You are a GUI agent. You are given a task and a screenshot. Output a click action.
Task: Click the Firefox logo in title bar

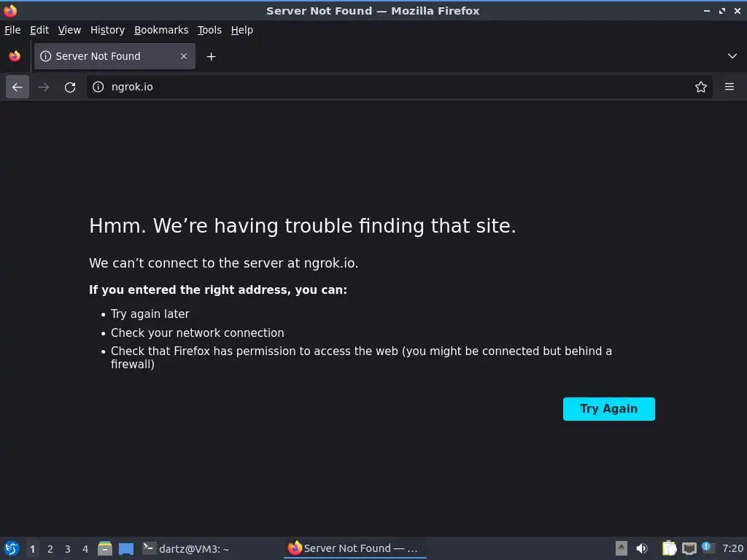(10, 10)
